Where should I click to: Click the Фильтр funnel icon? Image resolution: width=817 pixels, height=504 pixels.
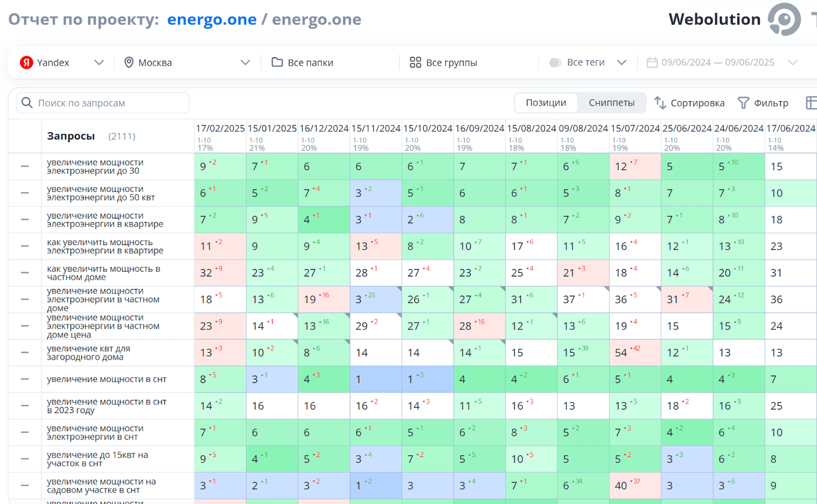tap(743, 103)
